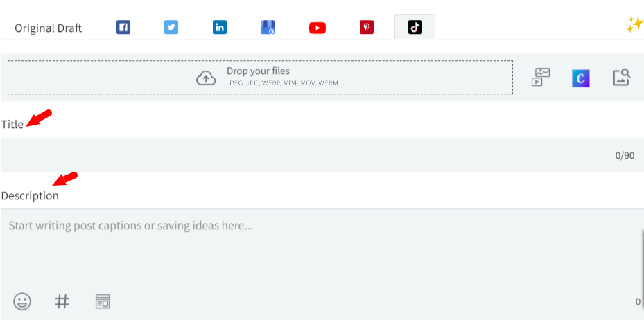
Task: Click the Title character counter 0/90
Action: pos(625,155)
